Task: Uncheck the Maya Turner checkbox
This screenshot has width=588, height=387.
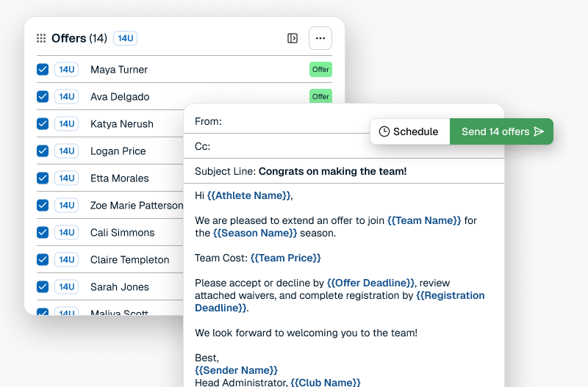Action: (43, 69)
